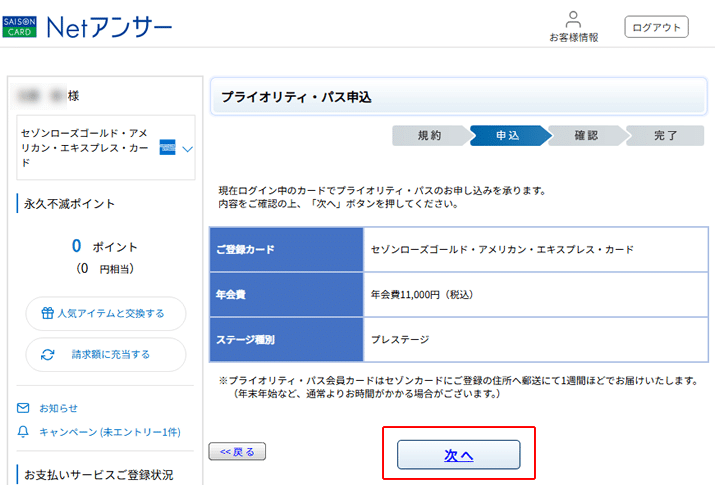The image size is (715, 485).
Task: Select the 完了 step
Action: click(665, 136)
